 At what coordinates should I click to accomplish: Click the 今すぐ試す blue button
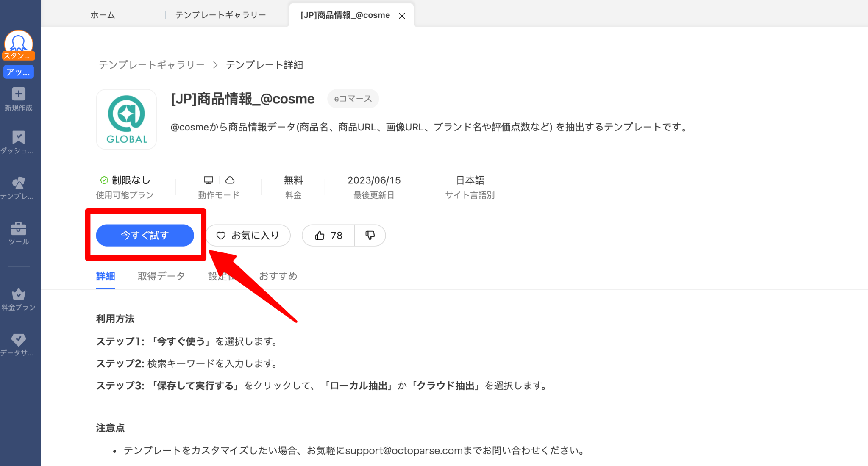(145, 235)
